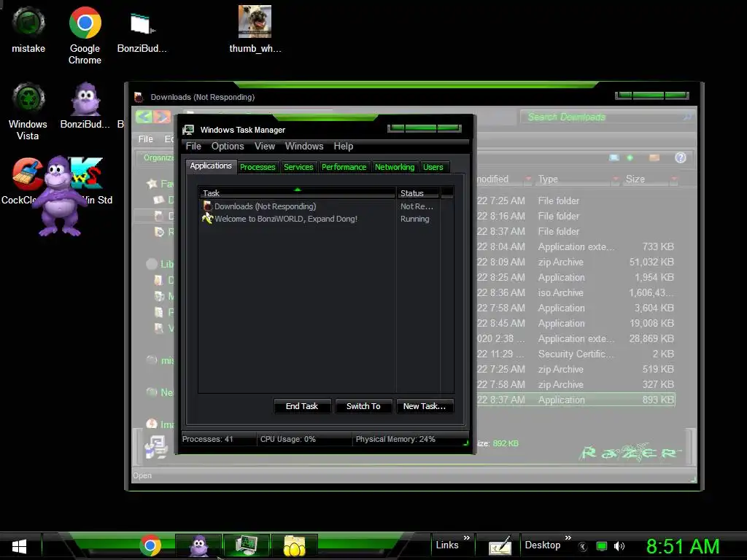The image size is (747, 560).
Task: Click Downloads window title bar icon
Action: pyautogui.click(x=139, y=97)
